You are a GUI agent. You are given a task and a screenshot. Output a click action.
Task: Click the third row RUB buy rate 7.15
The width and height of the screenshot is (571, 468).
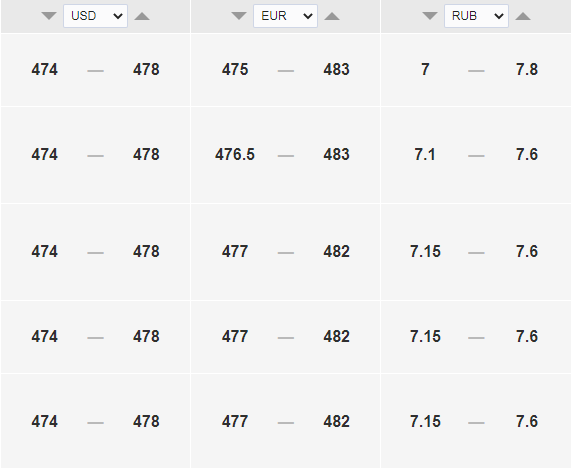click(x=425, y=251)
